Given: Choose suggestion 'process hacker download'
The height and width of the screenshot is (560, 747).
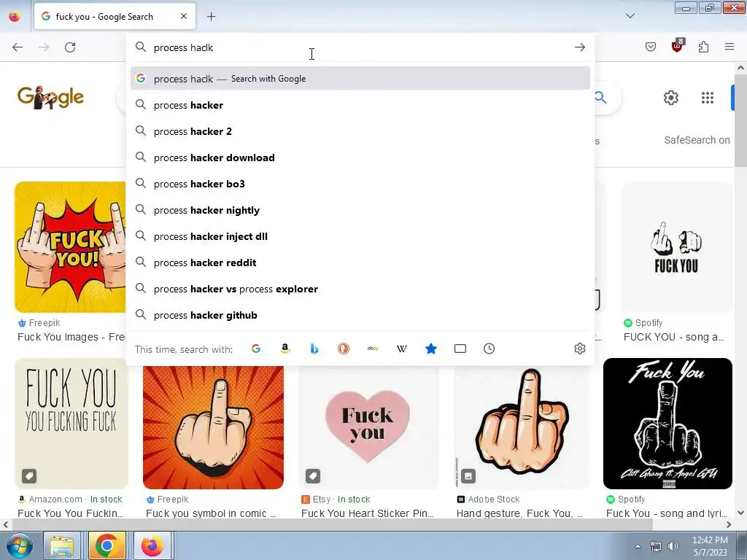Looking at the screenshot, I should point(360,157).
